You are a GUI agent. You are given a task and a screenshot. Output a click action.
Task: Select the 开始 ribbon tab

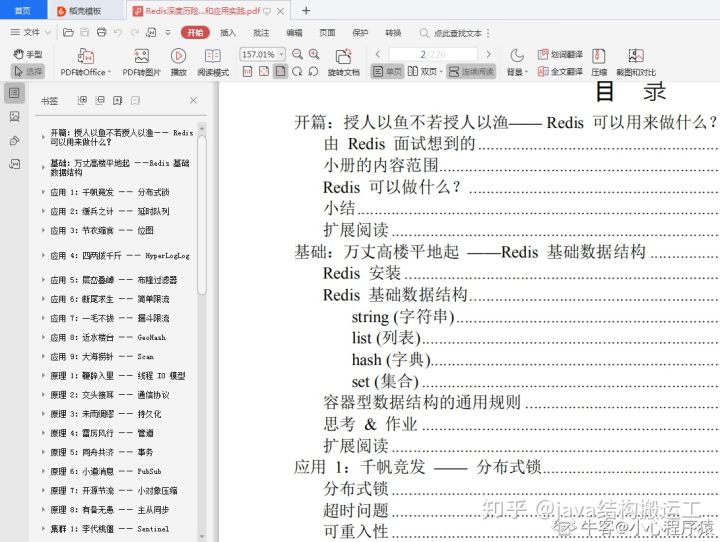pyautogui.click(x=195, y=32)
